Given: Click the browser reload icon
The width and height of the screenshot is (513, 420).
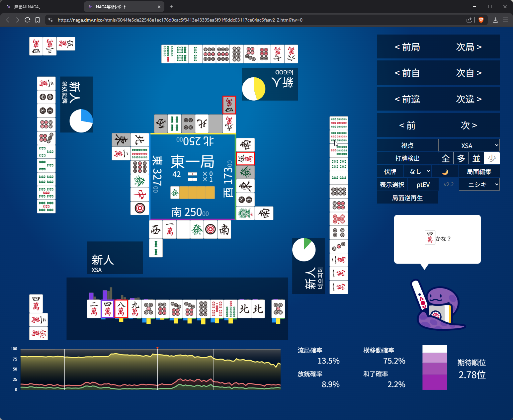Looking at the screenshot, I should click(x=28, y=20).
